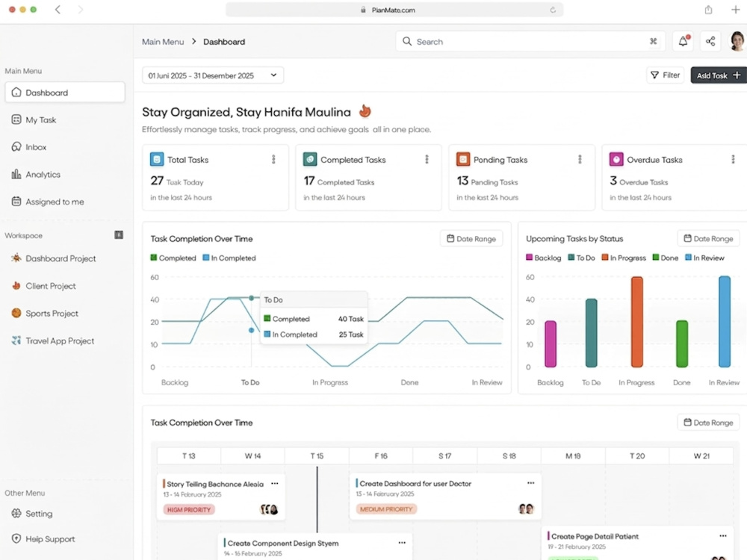
Task: Open Date Range on timeline section
Action: 708,423
